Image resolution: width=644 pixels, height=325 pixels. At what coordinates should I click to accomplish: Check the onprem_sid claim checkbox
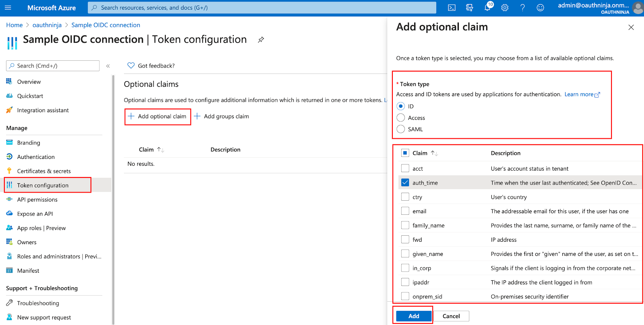click(405, 296)
